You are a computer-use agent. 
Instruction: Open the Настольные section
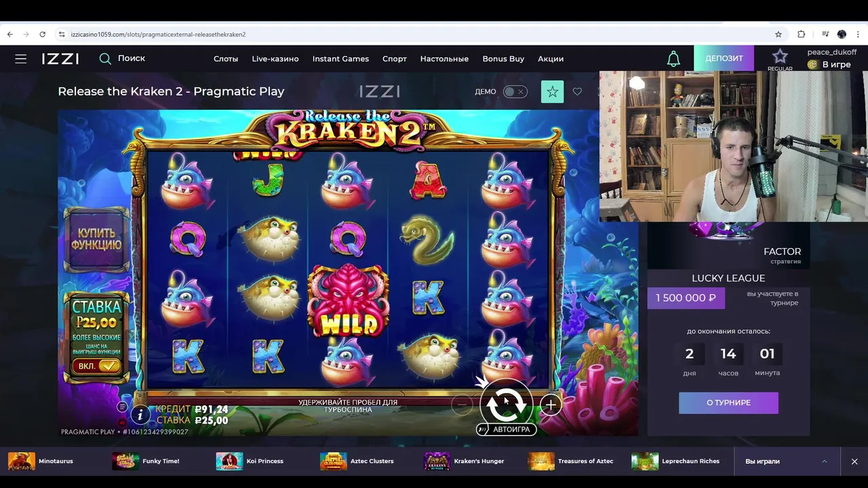[444, 59]
